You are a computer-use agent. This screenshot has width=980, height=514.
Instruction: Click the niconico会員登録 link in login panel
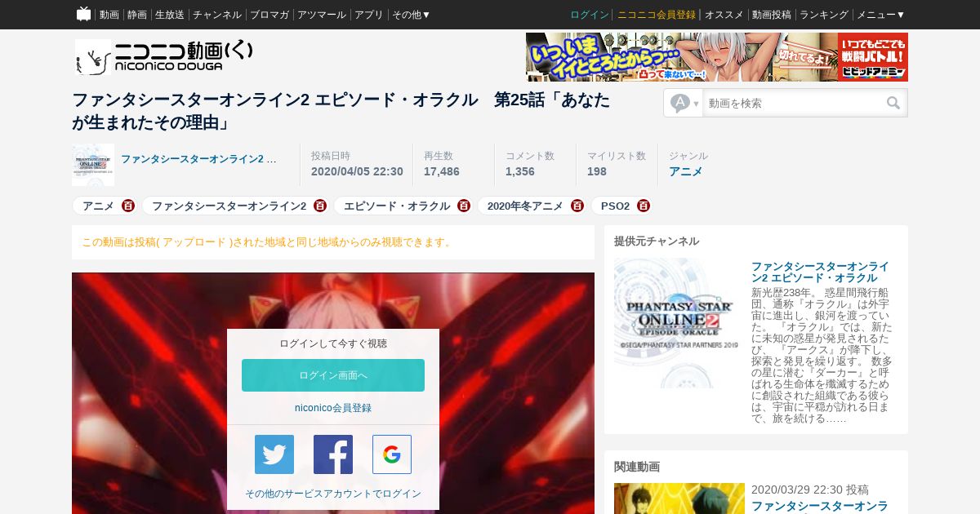pyautogui.click(x=333, y=408)
